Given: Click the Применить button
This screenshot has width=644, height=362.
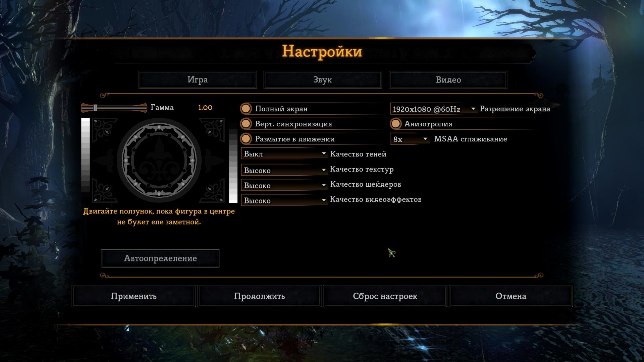Looking at the screenshot, I should 133,296.
